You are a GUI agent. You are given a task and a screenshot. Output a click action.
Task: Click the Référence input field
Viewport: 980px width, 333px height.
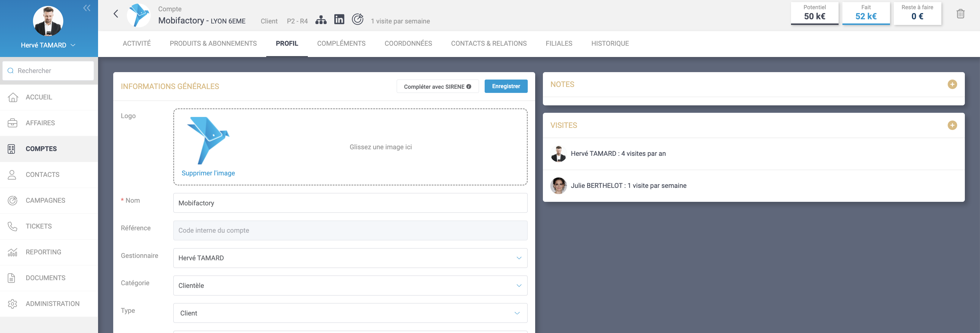[x=350, y=230]
